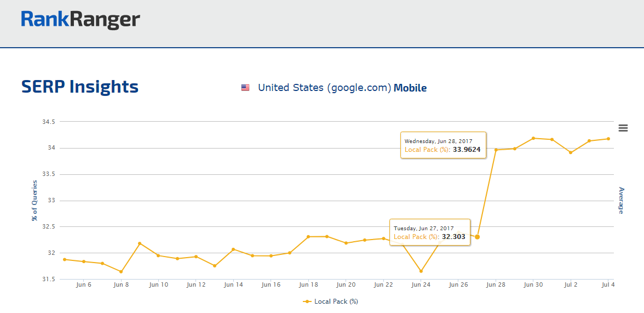Click the Jun 18 x-axis label
This screenshot has height=313, width=644.
(308, 285)
